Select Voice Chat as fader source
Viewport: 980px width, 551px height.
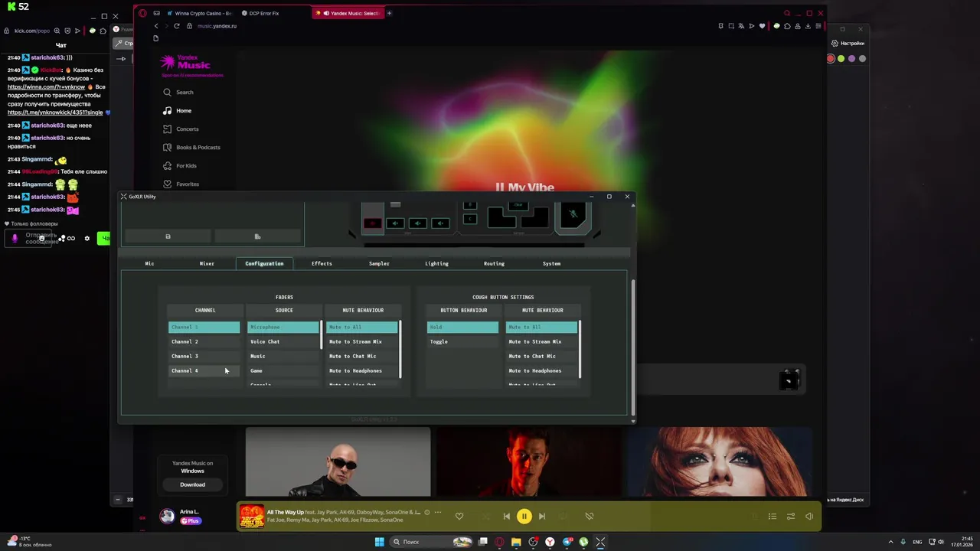tap(283, 342)
